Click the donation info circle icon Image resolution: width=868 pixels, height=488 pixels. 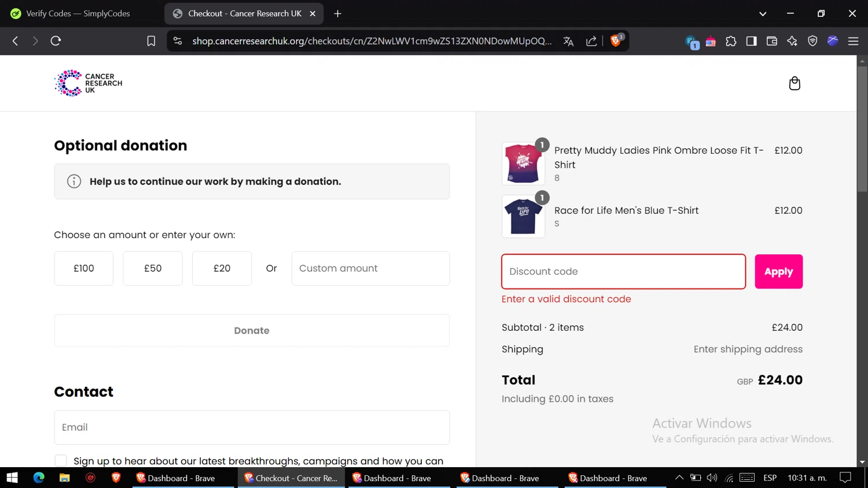click(x=74, y=182)
